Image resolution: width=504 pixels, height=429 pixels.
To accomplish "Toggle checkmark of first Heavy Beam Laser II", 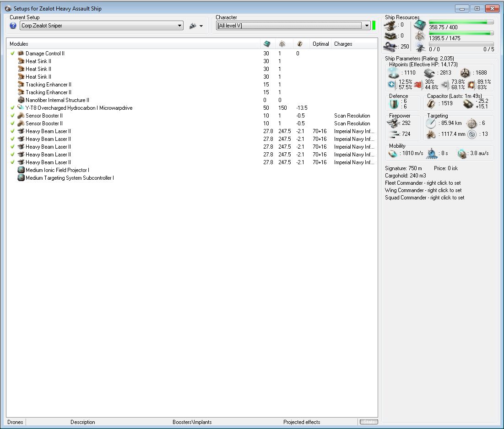I will [x=12, y=131].
